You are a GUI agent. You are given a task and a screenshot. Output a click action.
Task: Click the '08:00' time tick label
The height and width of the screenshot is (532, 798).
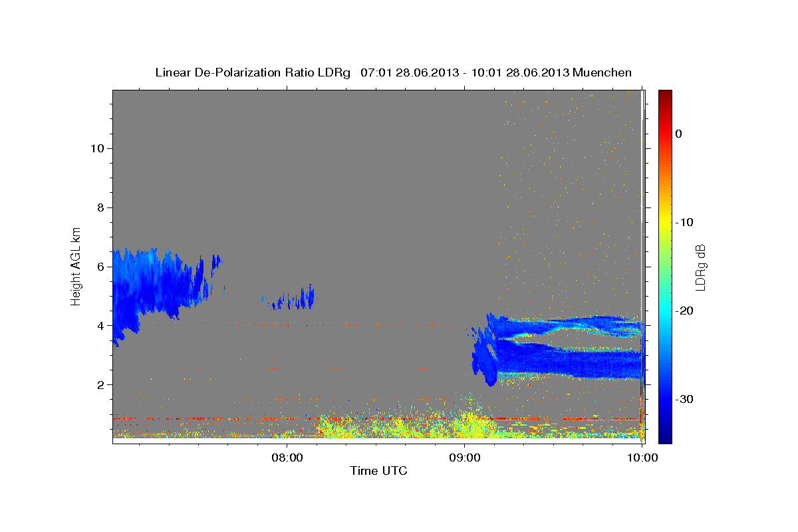[288, 458]
